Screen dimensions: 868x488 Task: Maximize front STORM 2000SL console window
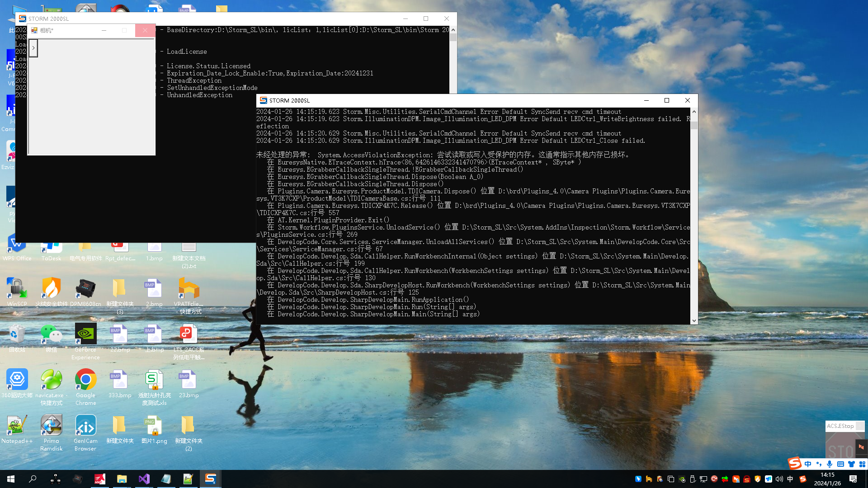(x=666, y=100)
